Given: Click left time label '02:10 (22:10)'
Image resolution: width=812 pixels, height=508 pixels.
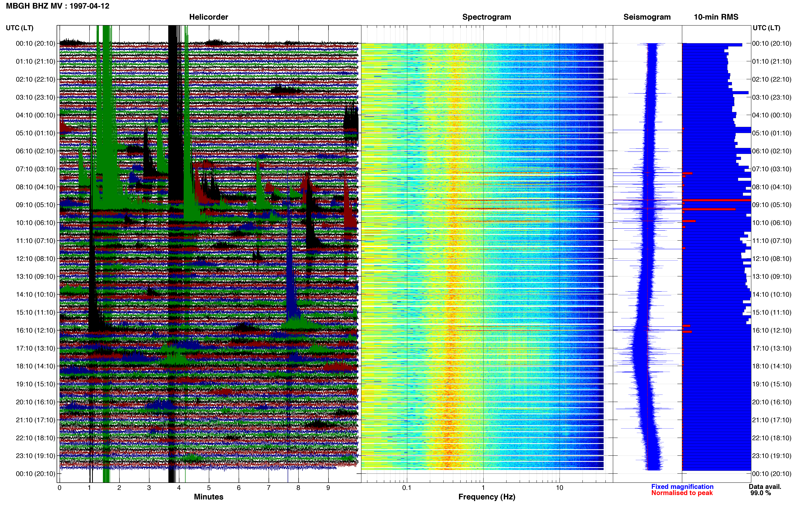Looking at the screenshot, I should (36, 79).
